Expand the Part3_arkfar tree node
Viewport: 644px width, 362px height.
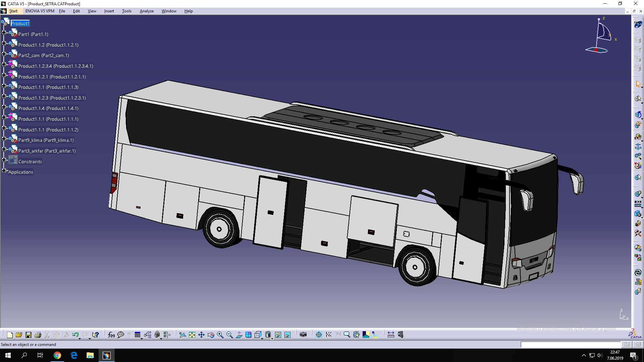coord(4,149)
